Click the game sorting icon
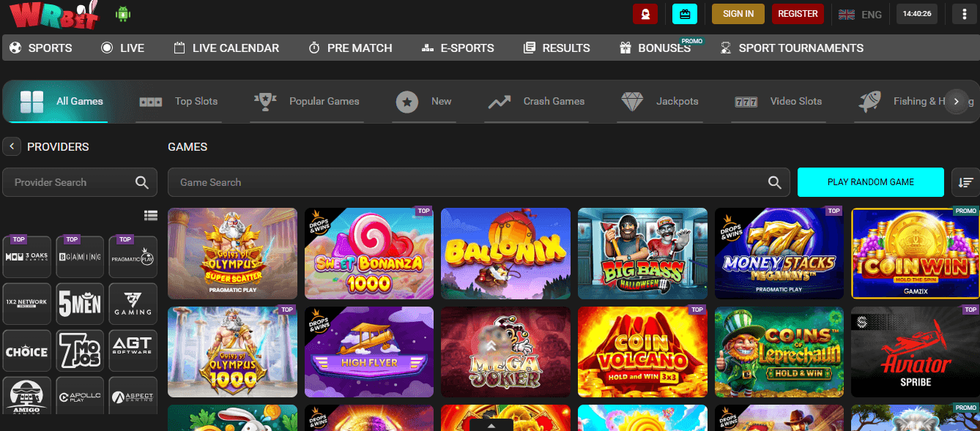This screenshot has height=431, width=980. (965, 181)
